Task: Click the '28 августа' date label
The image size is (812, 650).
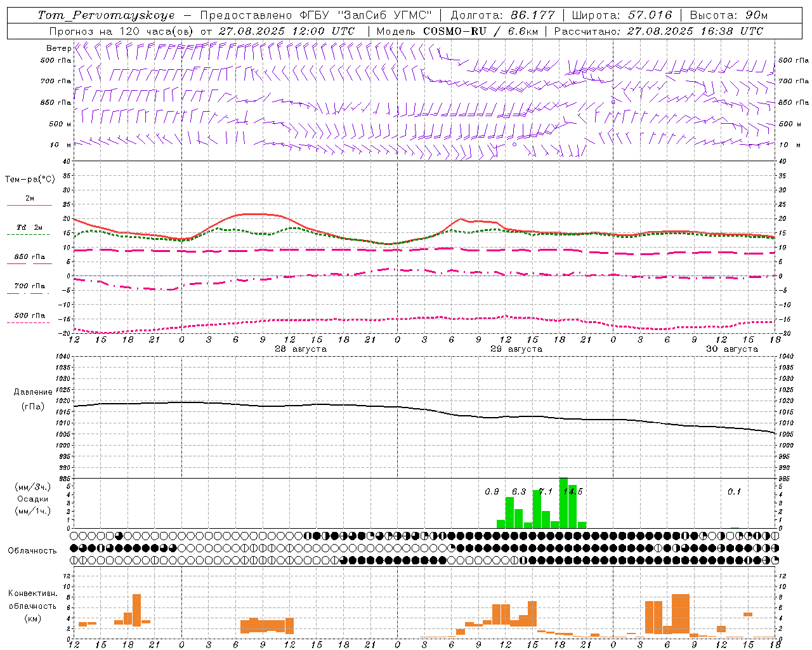Action: pos(301,349)
